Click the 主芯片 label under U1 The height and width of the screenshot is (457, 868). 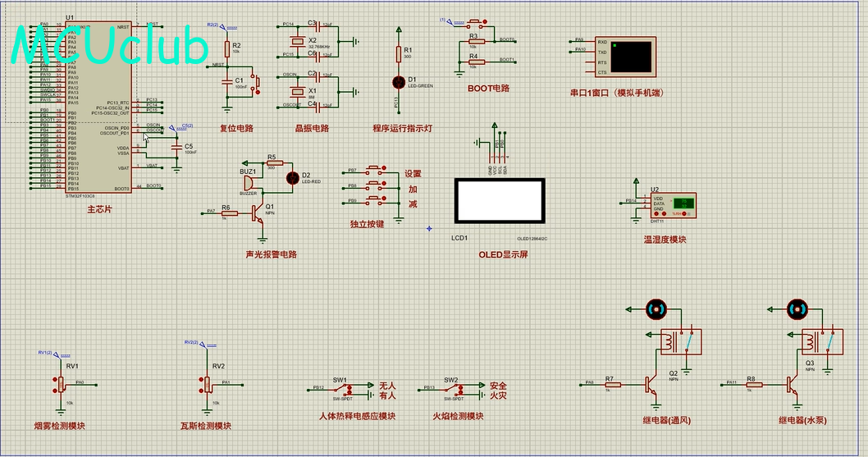click(99, 209)
